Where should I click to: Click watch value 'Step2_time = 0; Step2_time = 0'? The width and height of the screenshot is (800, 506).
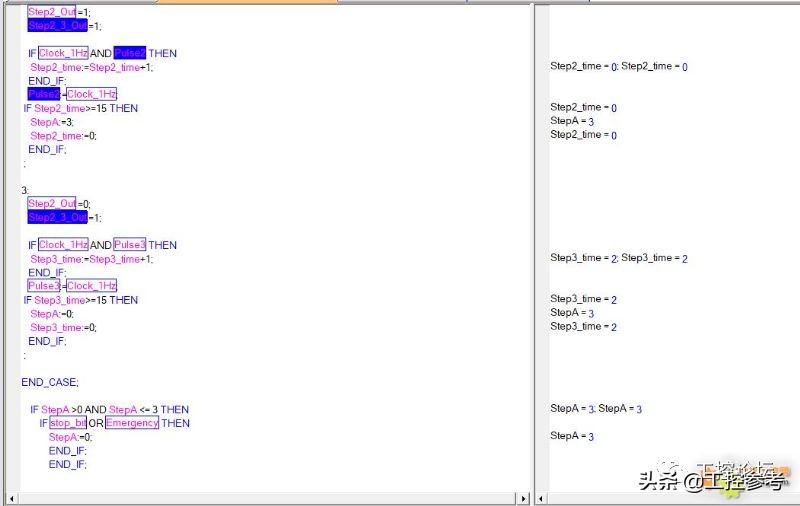coord(618,66)
